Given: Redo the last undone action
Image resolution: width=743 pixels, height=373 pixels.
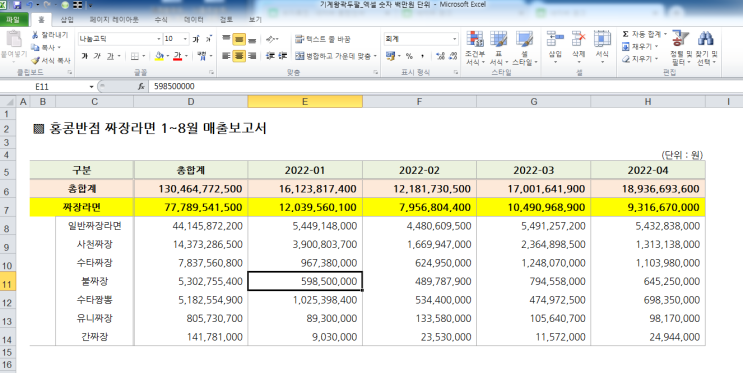Looking at the screenshot, I should (47, 5).
